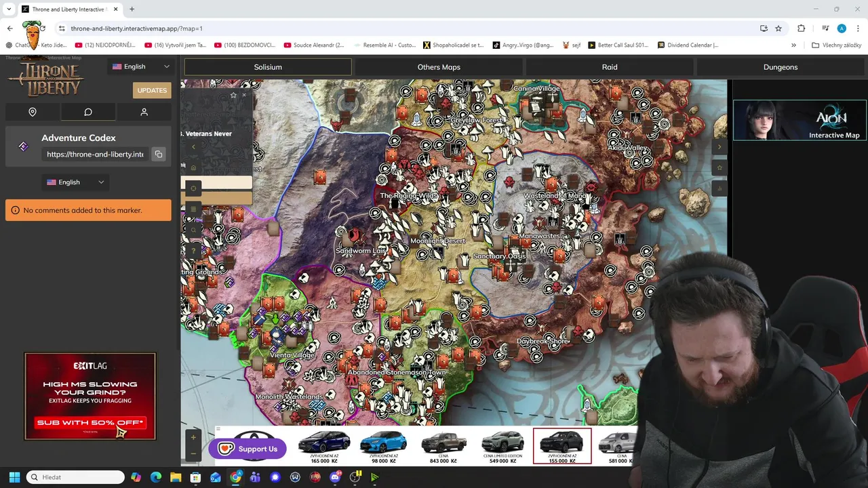Switch to the Dungeons tab
Viewport: 868px width, 488px height.
tap(781, 67)
